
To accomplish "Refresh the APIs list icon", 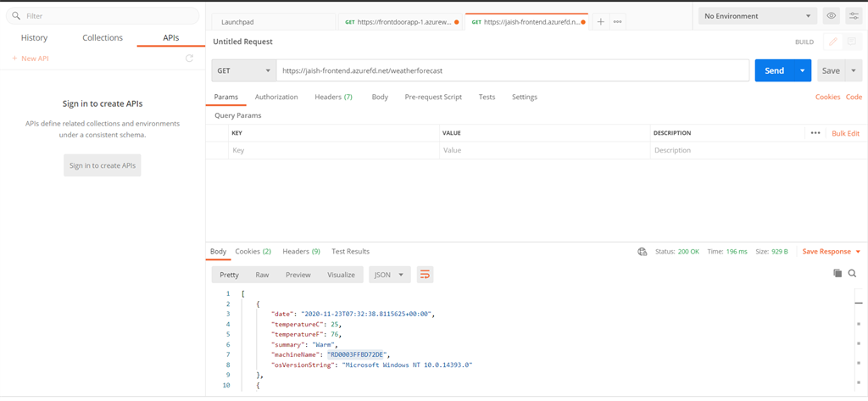I will pyautogui.click(x=189, y=58).
